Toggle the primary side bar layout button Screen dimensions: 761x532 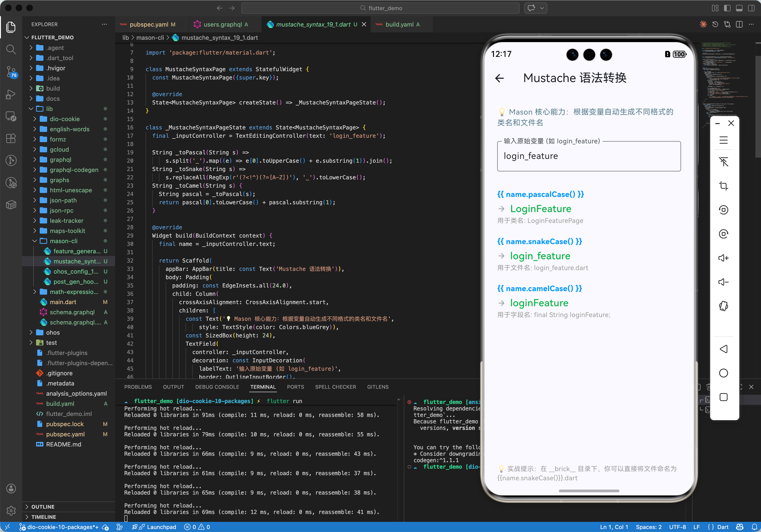(x=727, y=8)
